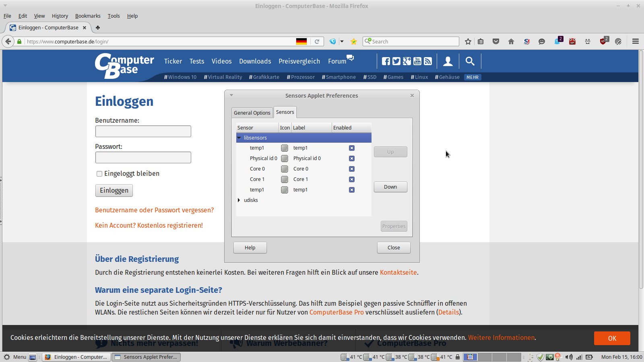This screenshot has width=644, height=362.
Task: Open the volume control in system tray
Action: pyautogui.click(x=569, y=357)
